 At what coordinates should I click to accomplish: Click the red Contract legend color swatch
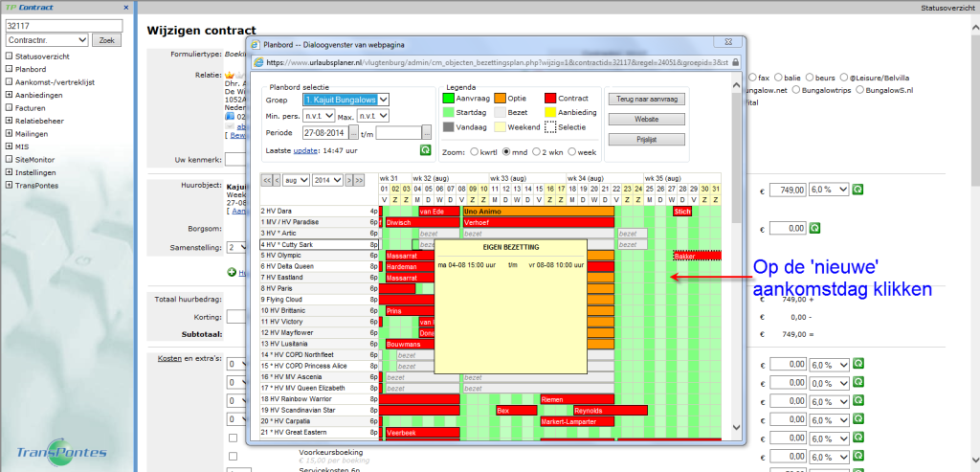pos(550,97)
